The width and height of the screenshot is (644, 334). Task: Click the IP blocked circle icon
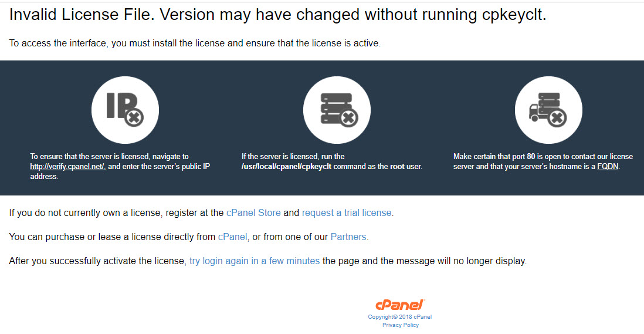click(x=125, y=110)
